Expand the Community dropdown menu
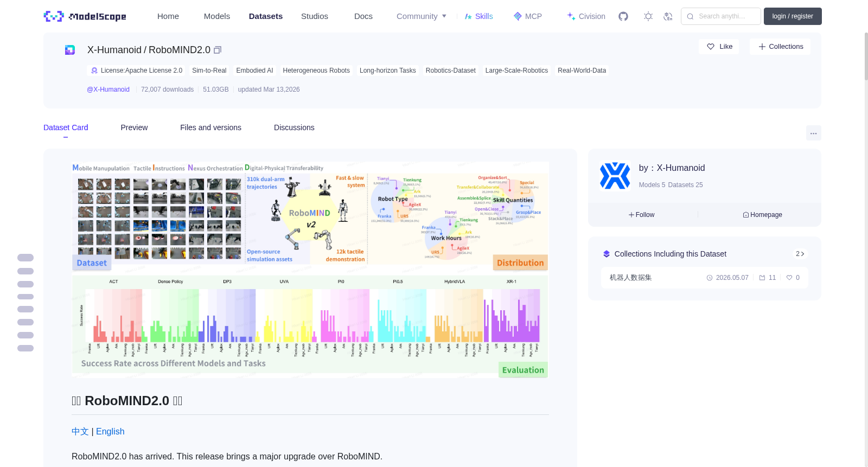The height and width of the screenshot is (467, 868). (422, 16)
